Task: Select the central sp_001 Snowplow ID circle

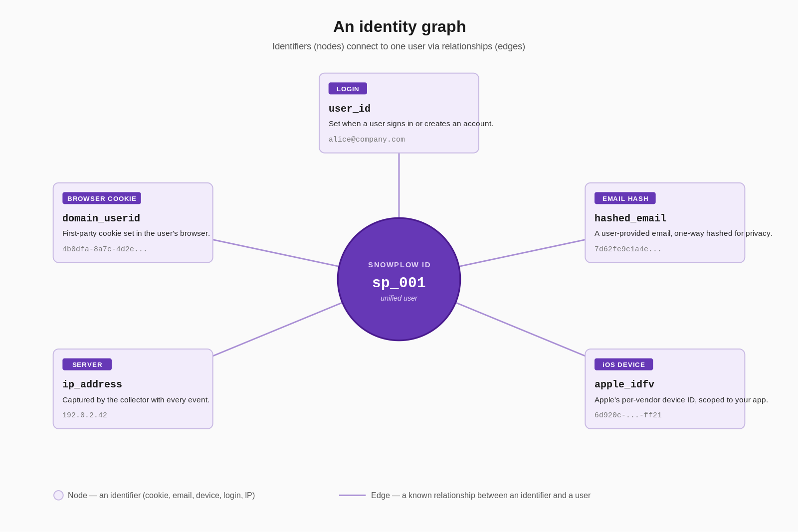Action: click(399, 279)
